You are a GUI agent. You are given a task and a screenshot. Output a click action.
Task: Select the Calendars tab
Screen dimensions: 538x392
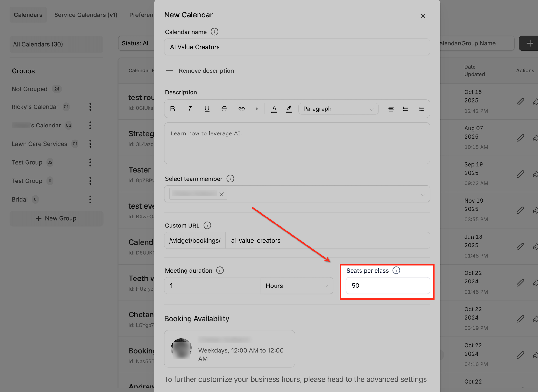pyautogui.click(x=28, y=15)
